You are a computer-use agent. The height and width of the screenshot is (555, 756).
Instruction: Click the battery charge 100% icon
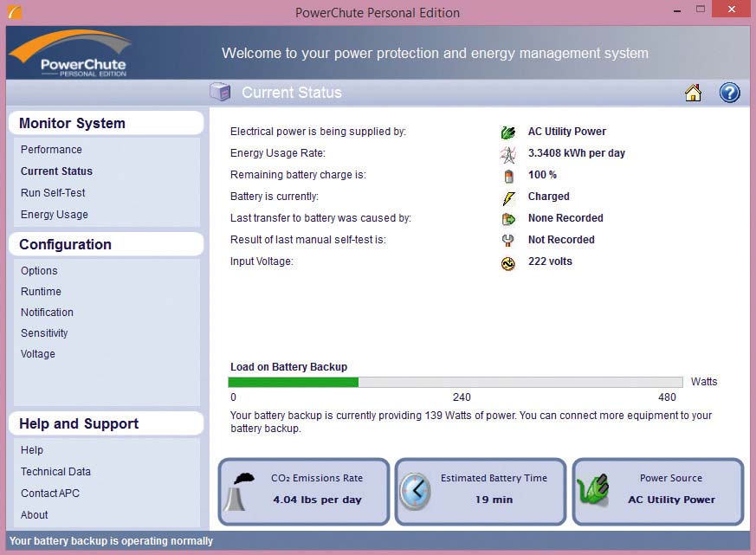(508, 176)
